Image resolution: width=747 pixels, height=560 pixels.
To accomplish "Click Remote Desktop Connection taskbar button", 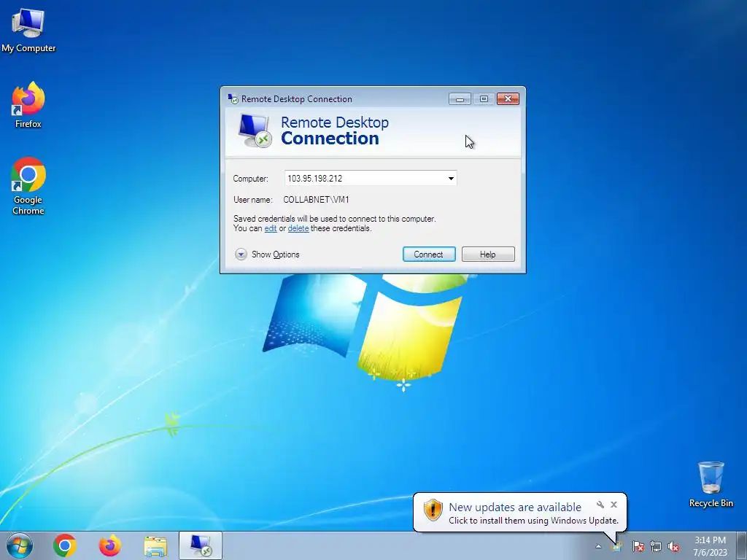I will [201, 545].
